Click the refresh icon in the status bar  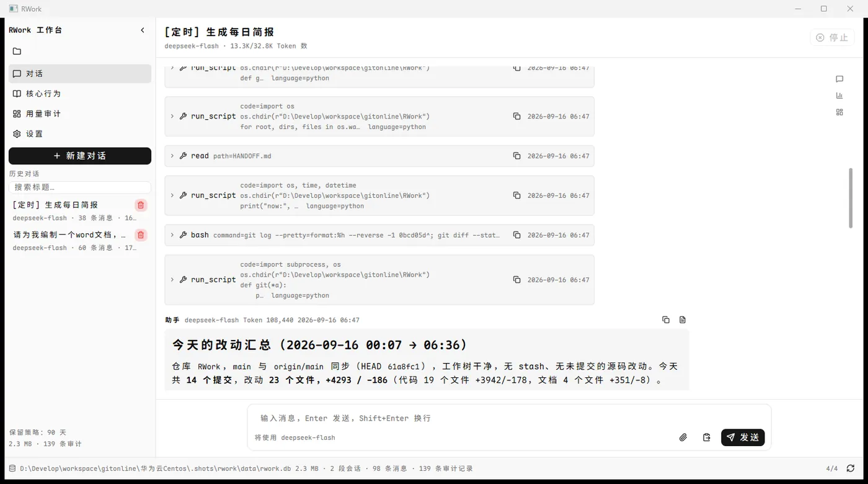[851, 468]
